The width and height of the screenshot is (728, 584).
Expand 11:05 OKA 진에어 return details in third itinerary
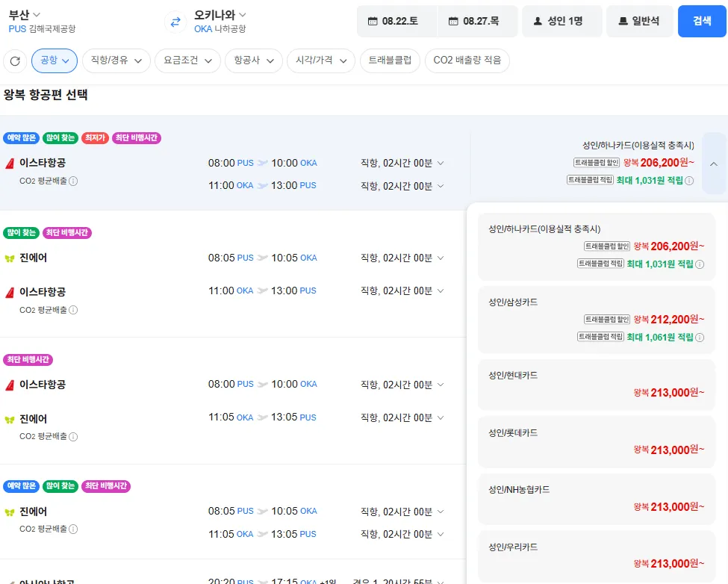point(441,417)
